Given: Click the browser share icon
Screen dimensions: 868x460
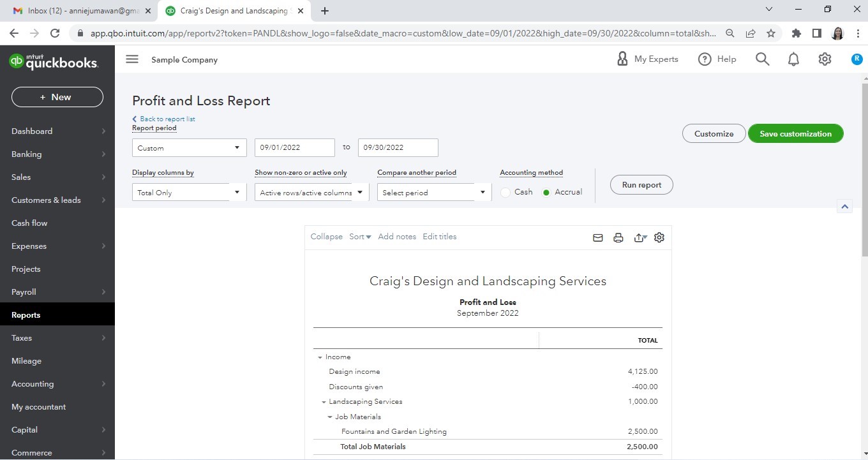Looking at the screenshot, I should pos(751,33).
